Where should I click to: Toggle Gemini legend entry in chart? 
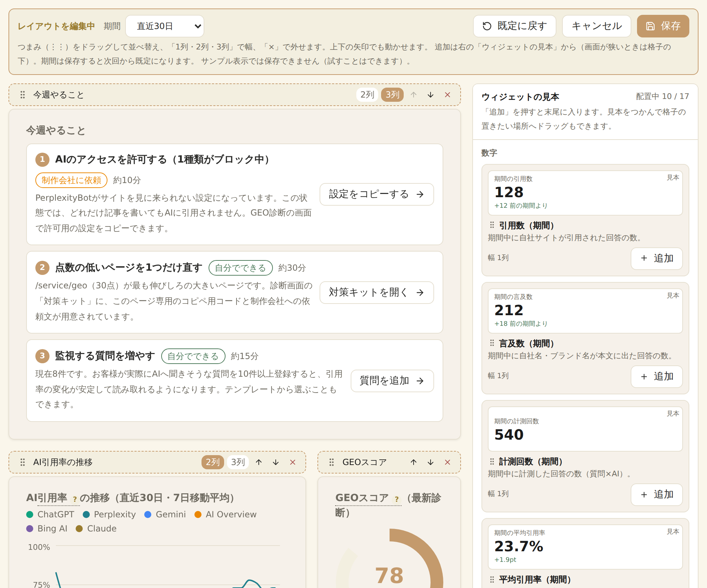coord(165,514)
